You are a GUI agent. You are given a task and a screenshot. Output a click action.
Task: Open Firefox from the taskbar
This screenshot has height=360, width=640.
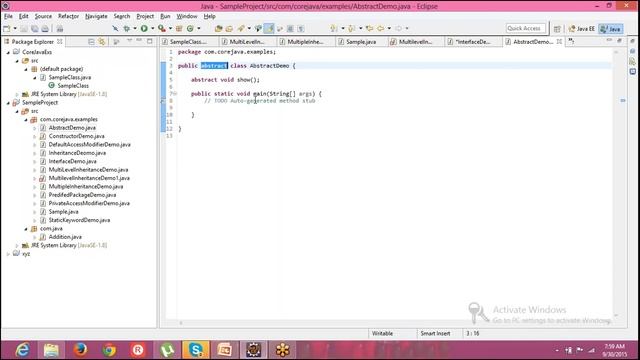80,350
